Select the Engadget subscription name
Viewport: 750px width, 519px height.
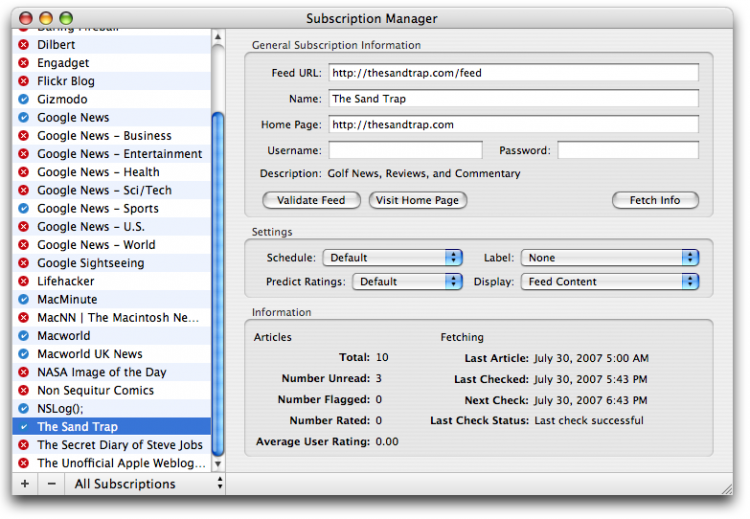click(63, 63)
